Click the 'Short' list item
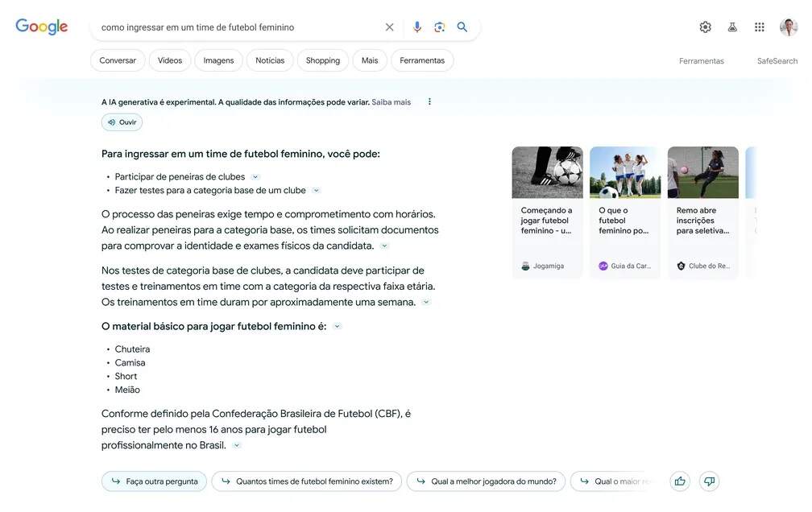812x512 pixels. [x=126, y=377]
